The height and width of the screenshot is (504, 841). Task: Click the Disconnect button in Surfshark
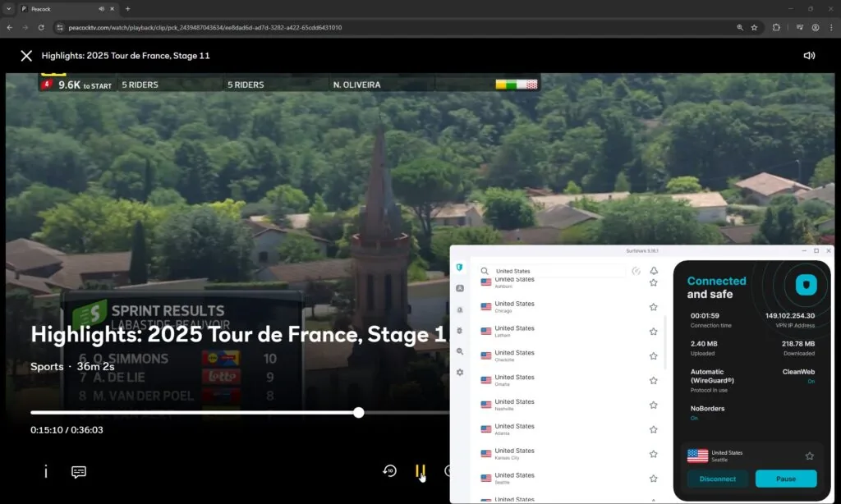coord(718,479)
